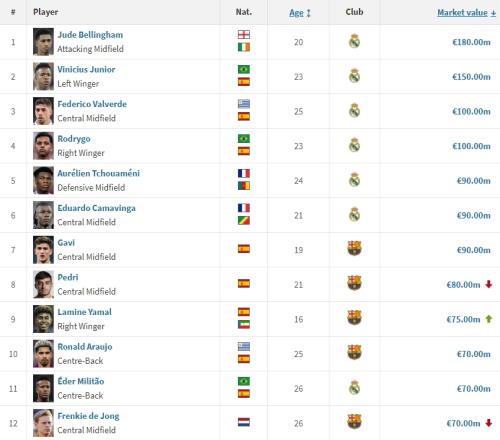Open Vinicius Junior player profile link
Viewport: 500px width, 440px height.
point(86,69)
